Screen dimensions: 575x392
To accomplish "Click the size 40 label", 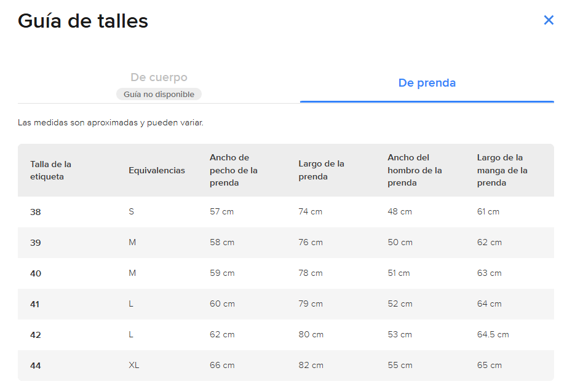I will pyautogui.click(x=36, y=273).
